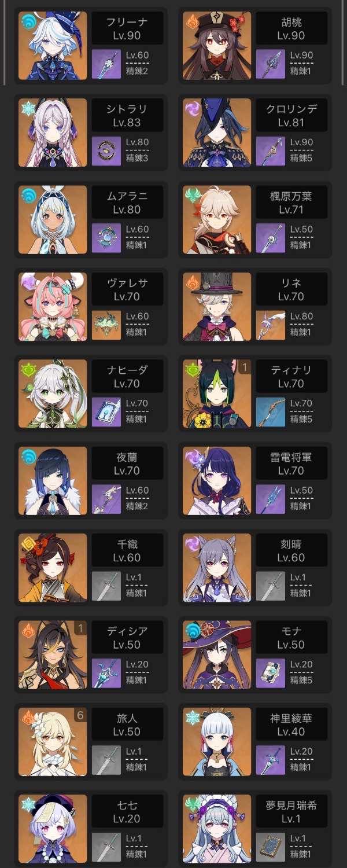Select 七七 character portrait
Screen dimensions: 347x868
point(53,829)
